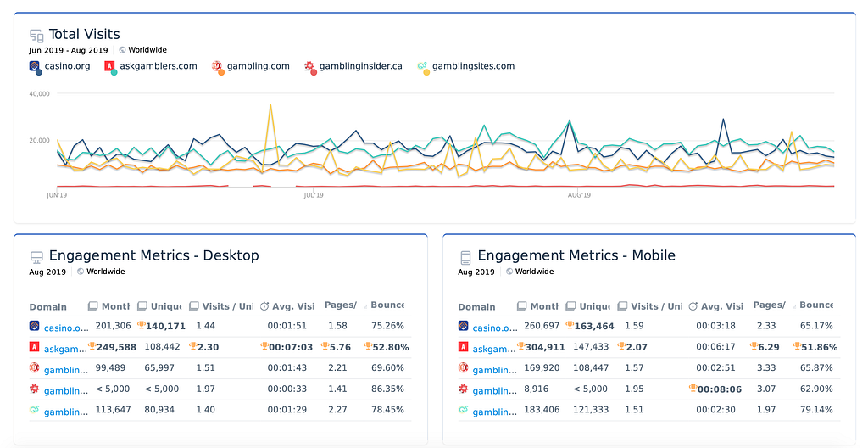Click the 00:00:33 visit duration in the Desktop table
This screenshot has height=448, width=868.
tap(287, 389)
